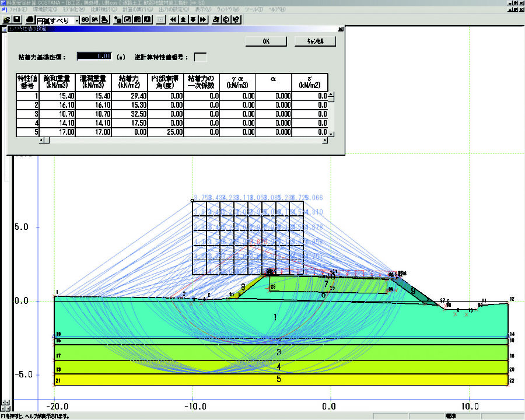Select the 25.00 internal friction angle cell
The width and height of the screenshot is (525, 420).
pos(166,132)
